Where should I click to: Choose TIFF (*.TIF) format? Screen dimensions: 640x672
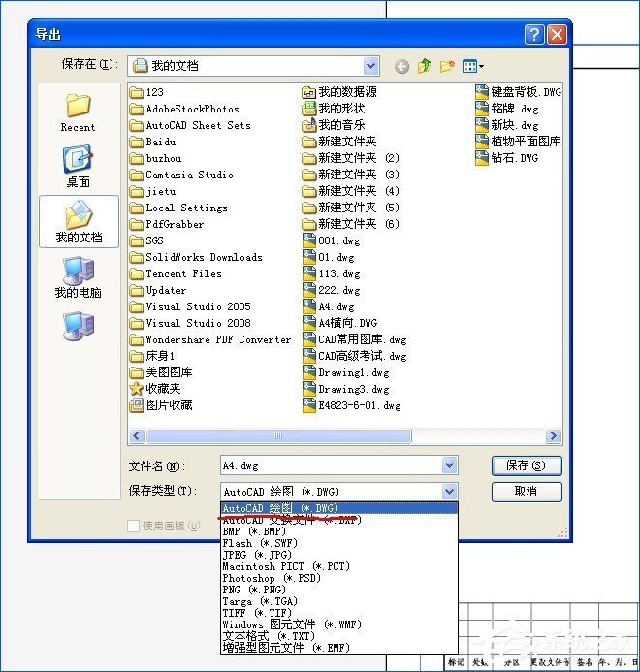pyautogui.click(x=339, y=613)
